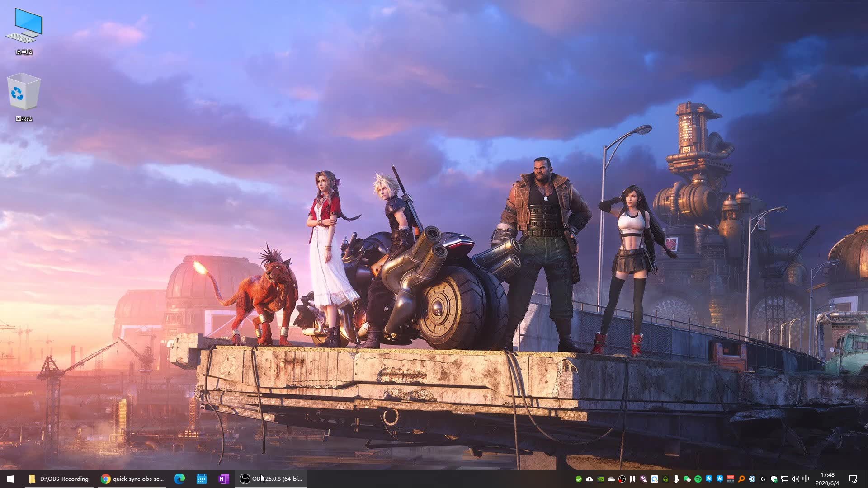Click the OBS recording tray icon
Viewport: 868px width, 488px height.
tap(622, 479)
